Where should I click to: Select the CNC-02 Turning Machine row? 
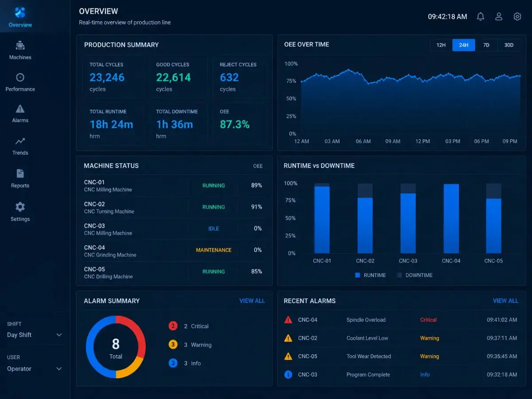point(174,207)
